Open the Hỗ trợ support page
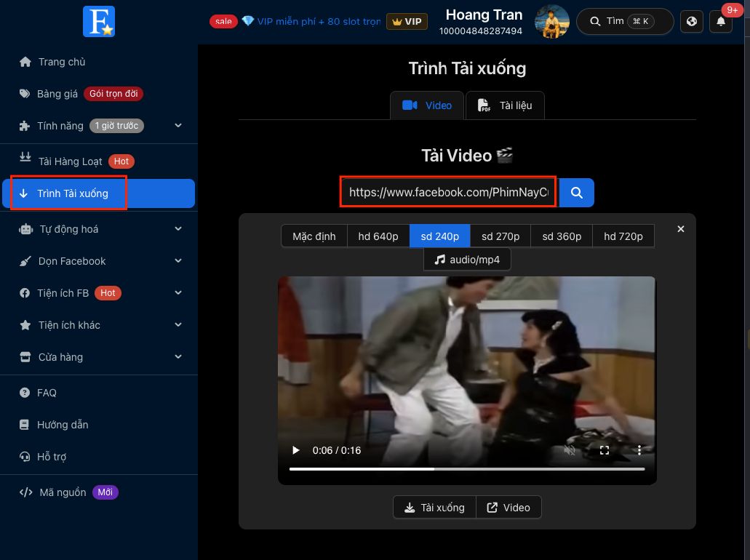This screenshot has height=560, width=750. pos(52,457)
